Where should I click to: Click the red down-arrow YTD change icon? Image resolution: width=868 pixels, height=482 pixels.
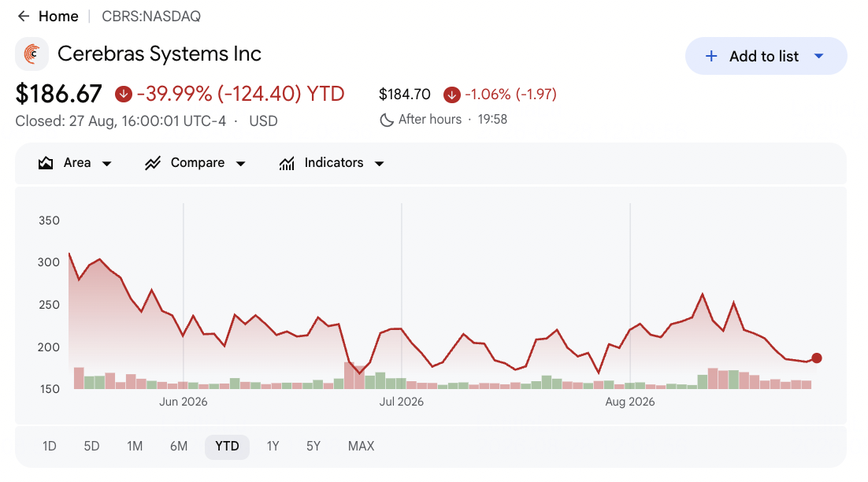(124, 94)
